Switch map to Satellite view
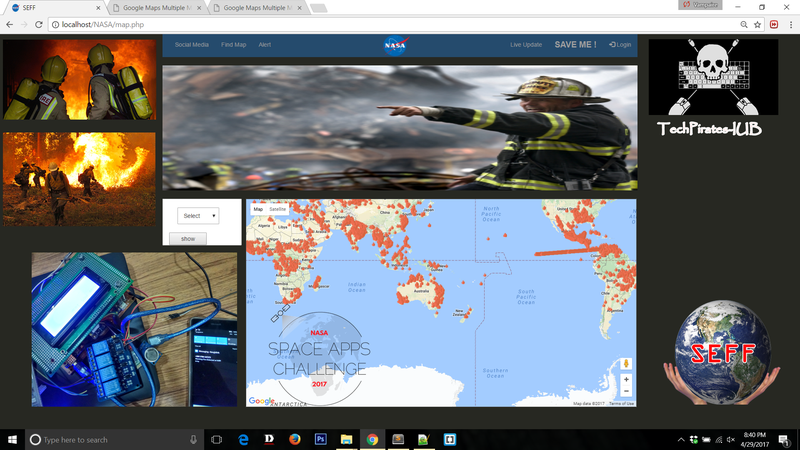 (277, 209)
